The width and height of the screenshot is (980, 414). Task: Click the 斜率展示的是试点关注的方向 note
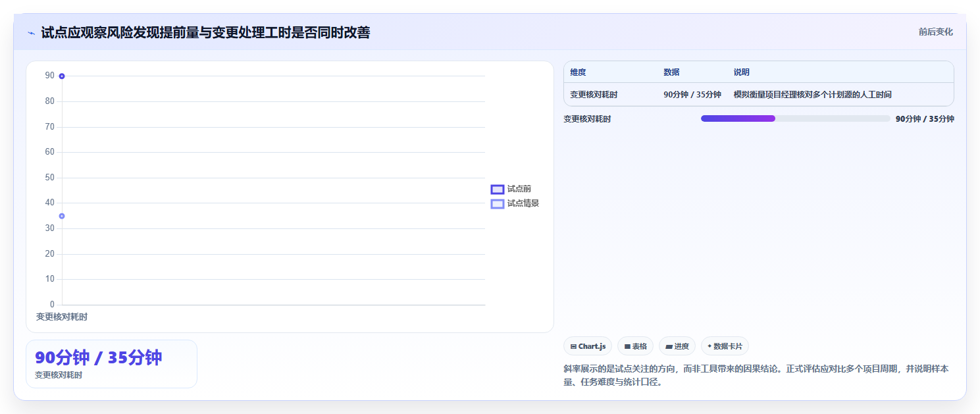point(756,375)
